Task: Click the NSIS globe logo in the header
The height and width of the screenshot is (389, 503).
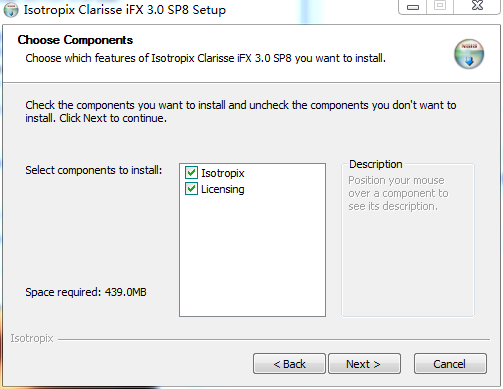Action: click(469, 54)
